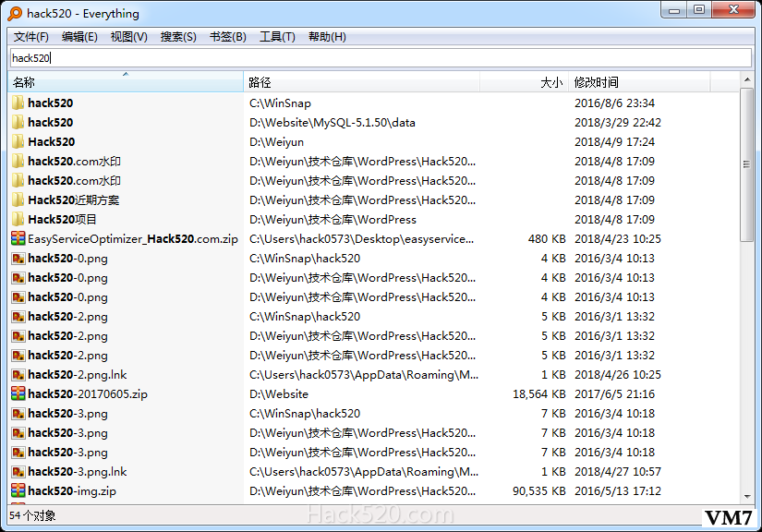Viewport: 762px width, 532px height.
Task: Click archive icon of hack520-img.zip
Action: pyautogui.click(x=18, y=490)
